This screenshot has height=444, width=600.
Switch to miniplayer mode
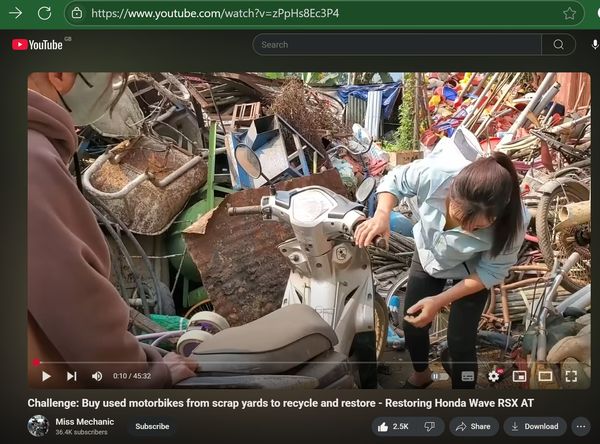click(519, 376)
